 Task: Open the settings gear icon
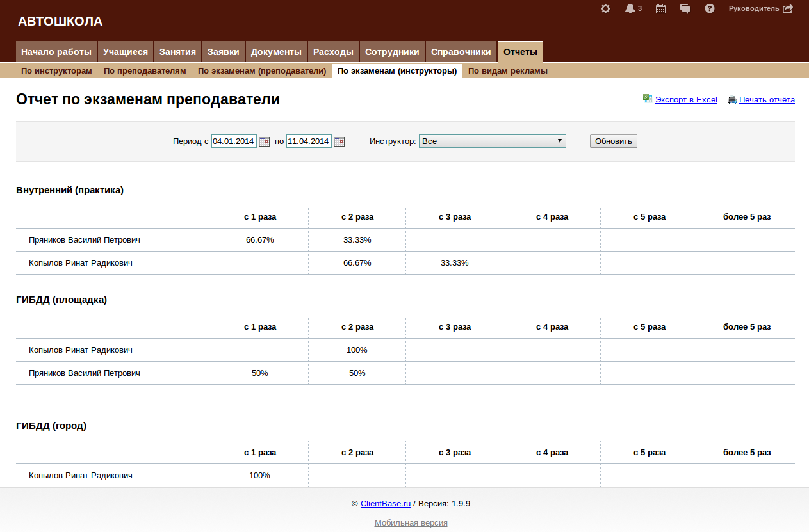tap(605, 9)
